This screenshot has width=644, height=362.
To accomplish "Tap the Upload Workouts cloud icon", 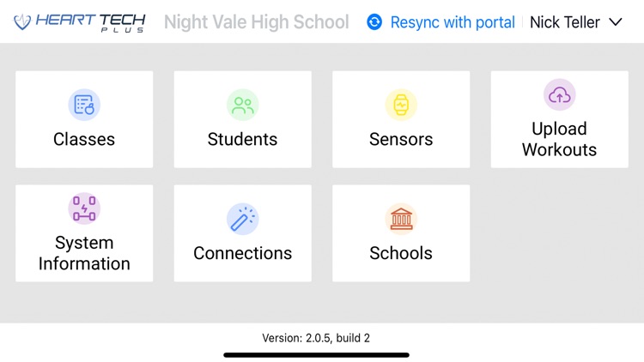I will pyautogui.click(x=559, y=94).
